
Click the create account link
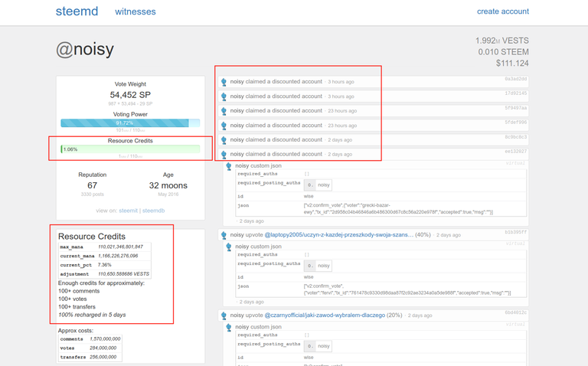coord(503,11)
